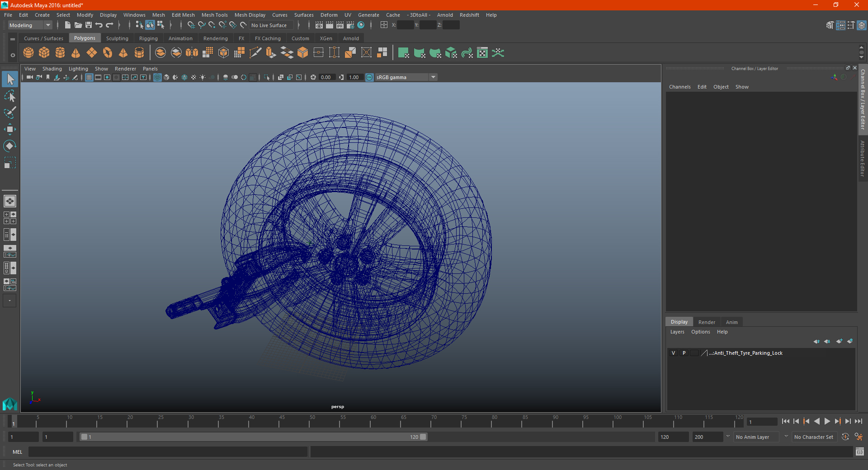Toggle color management ON button

click(369, 77)
